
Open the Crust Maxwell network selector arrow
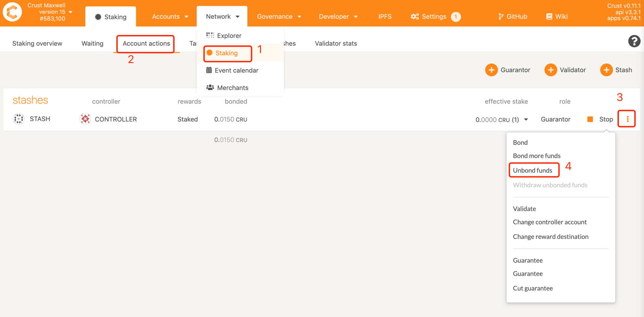point(70,12)
